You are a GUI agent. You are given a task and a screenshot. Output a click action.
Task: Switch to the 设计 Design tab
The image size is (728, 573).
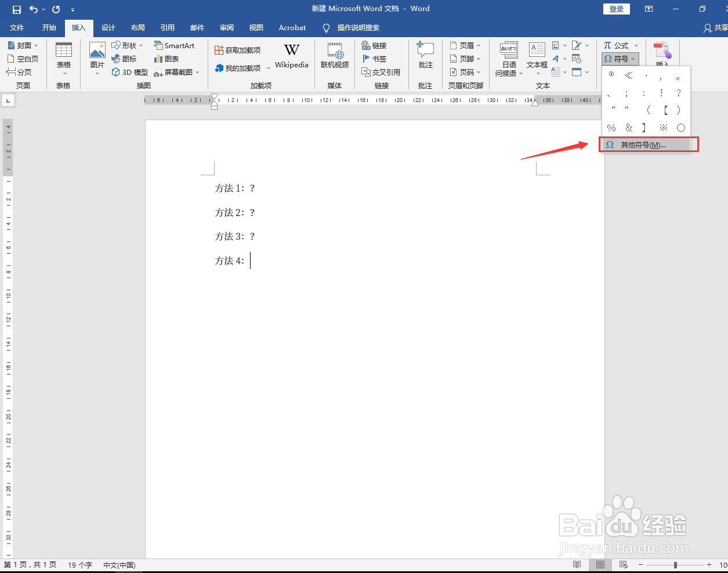[x=108, y=27]
